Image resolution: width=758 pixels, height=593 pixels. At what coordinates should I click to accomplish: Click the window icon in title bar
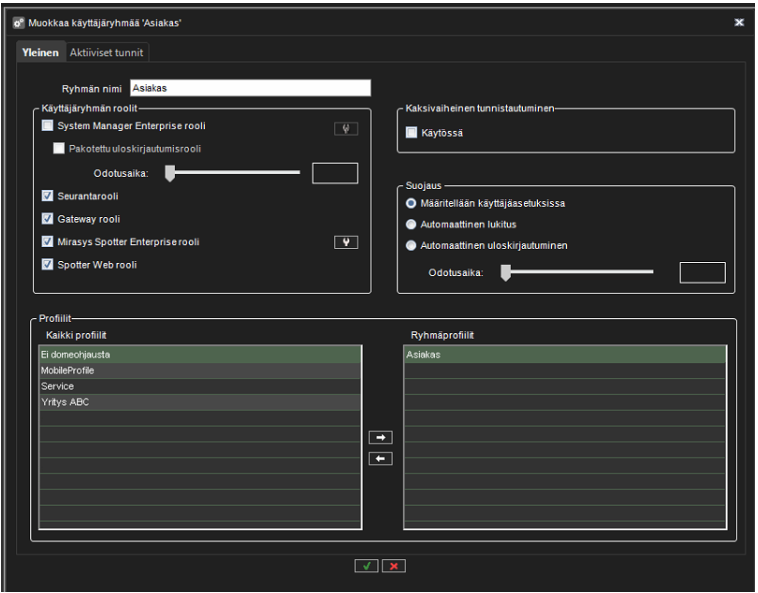tap(18, 22)
